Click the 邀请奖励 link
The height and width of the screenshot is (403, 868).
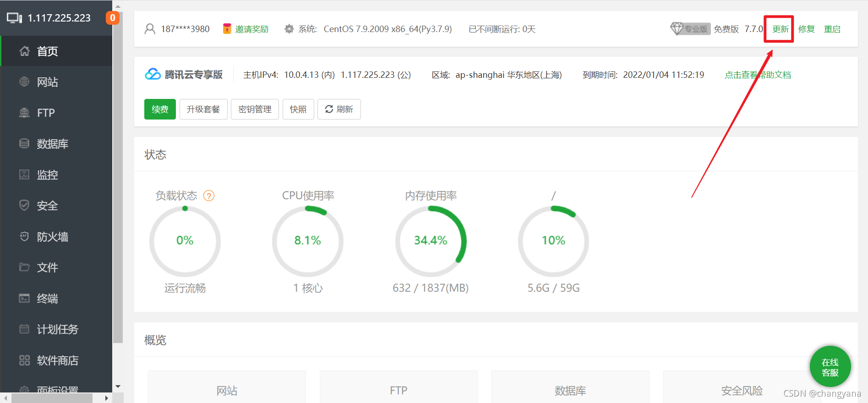[x=252, y=29]
